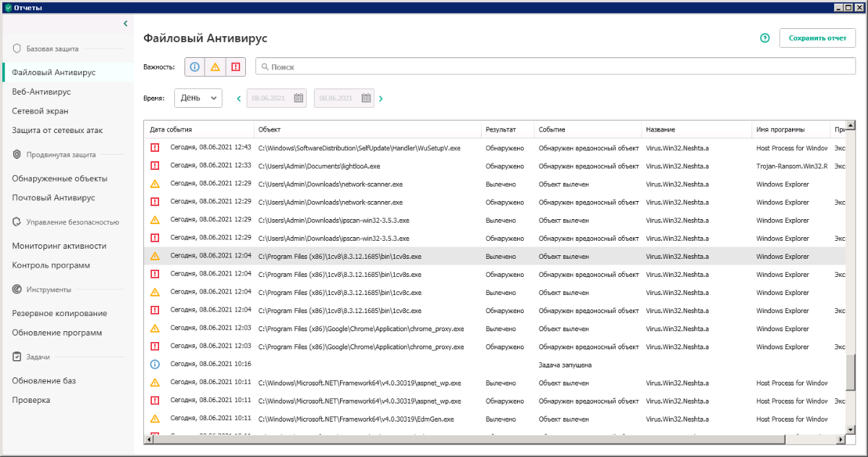Click red alert icon on WuSetupV.exe row
Screen dimensions: 868x457
click(x=155, y=148)
